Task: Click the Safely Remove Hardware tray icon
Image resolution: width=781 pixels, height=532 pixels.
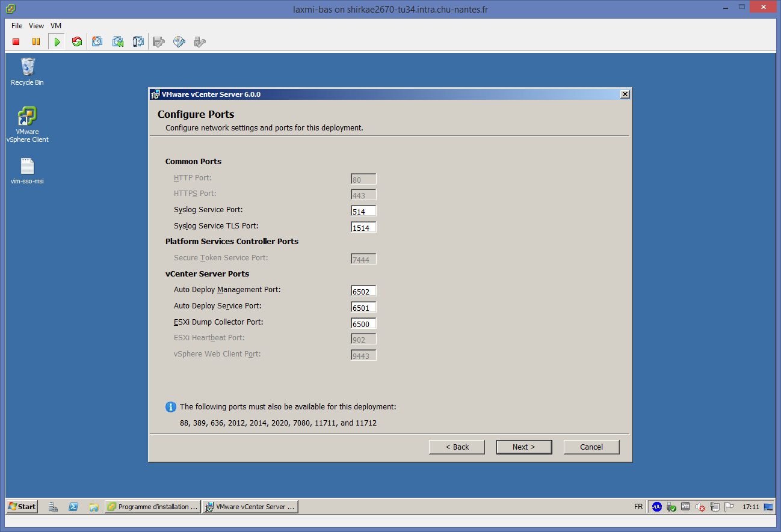Action: 671,507
